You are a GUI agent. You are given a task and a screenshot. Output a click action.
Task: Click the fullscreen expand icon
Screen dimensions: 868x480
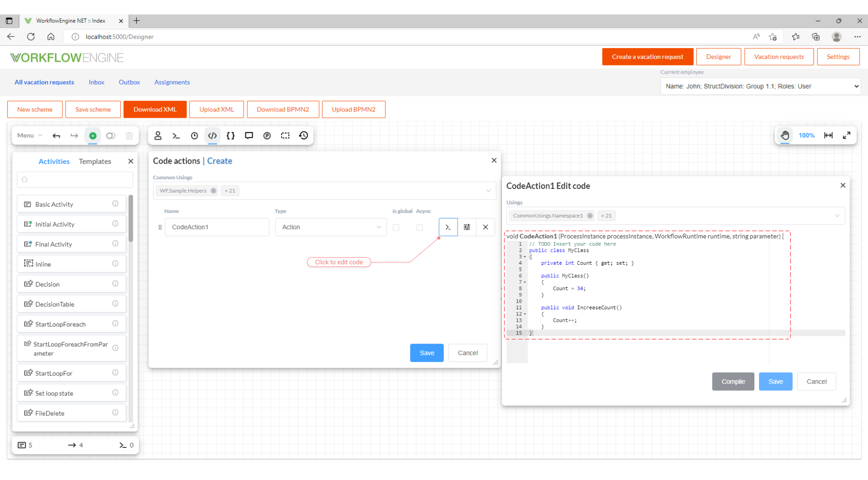click(847, 135)
